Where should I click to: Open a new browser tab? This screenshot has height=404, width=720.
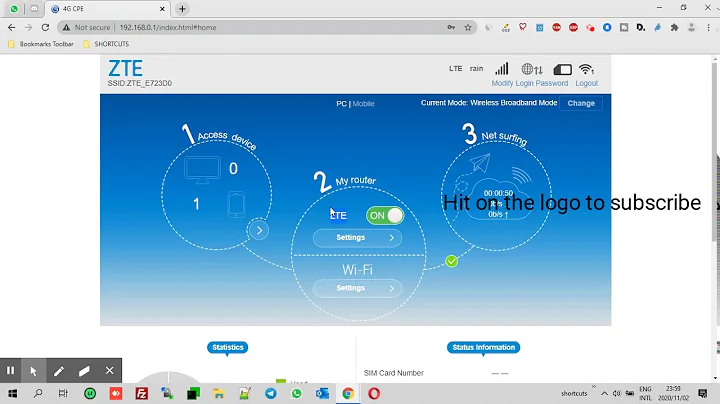click(x=182, y=9)
